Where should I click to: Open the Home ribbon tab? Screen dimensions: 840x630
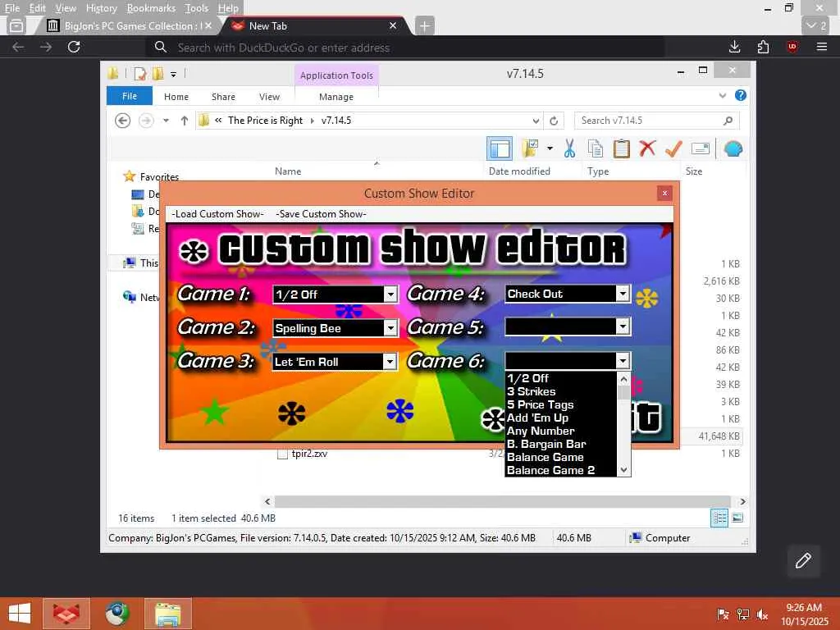[x=176, y=97]
